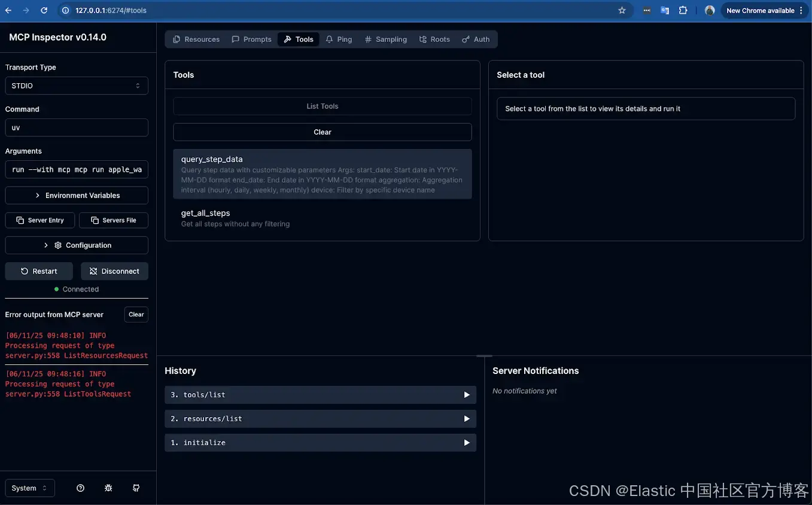Open the Roots tab
Image resolution: width=812 pixels, height=505 pixels.
[x=434, y=39]
